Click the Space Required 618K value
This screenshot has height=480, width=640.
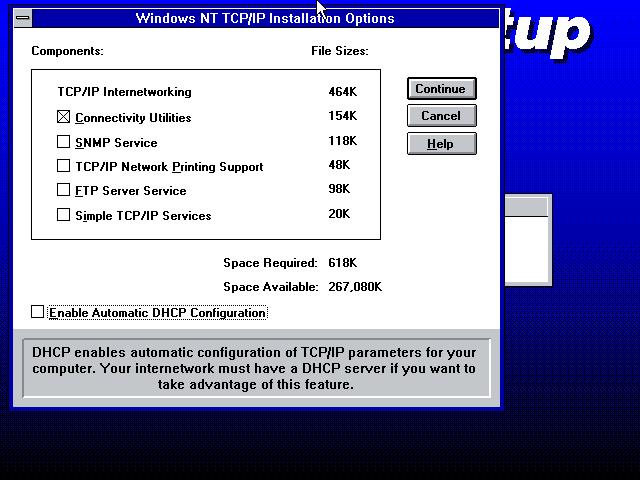[343, 262]
